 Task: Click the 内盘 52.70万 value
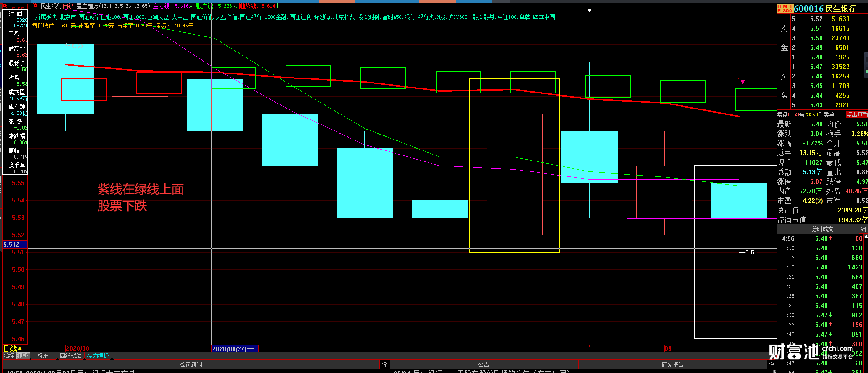[810, 191]
